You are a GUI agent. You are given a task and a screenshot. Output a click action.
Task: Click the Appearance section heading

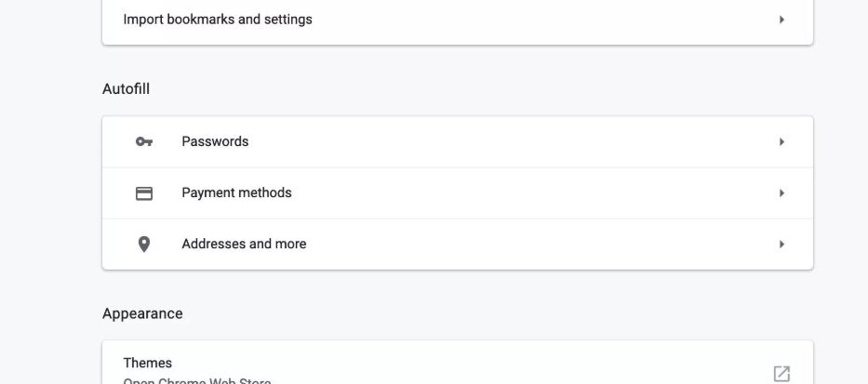(142, 314)
